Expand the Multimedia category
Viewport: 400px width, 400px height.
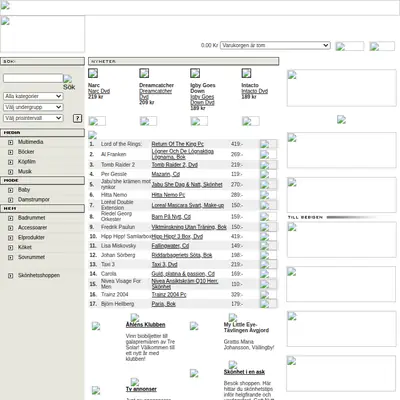(11, 142)
